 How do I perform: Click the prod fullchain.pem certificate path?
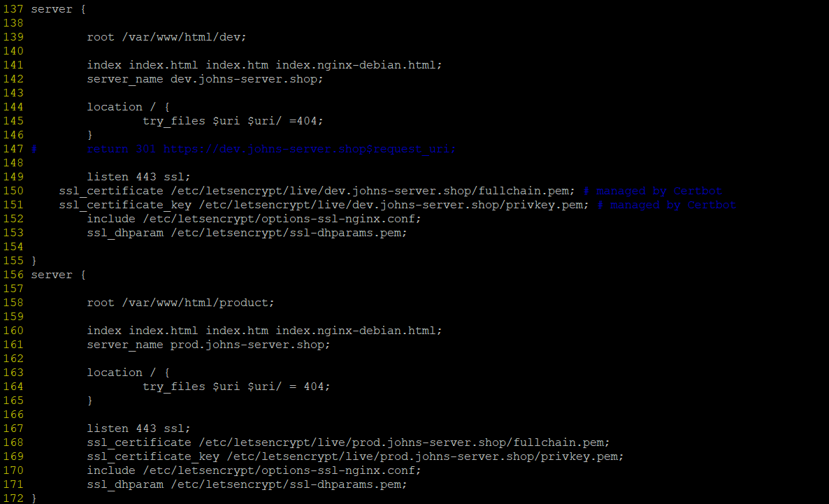tap(403, 442)
